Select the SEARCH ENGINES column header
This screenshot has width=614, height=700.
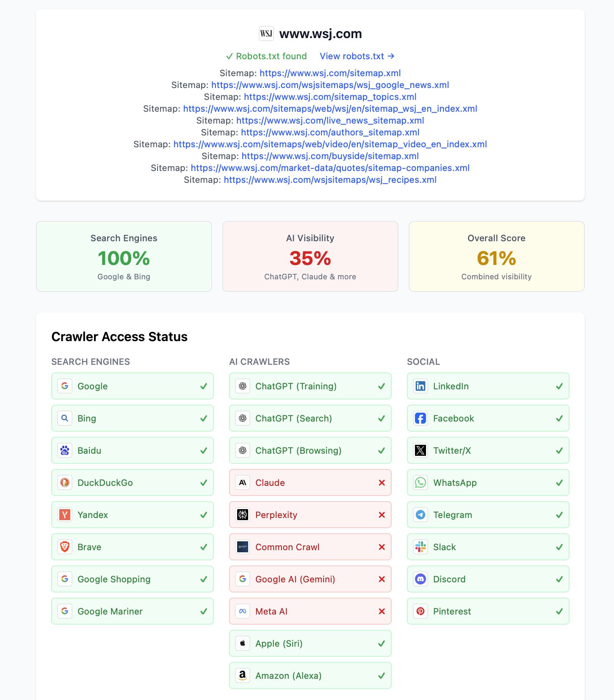tap(90, 361)
